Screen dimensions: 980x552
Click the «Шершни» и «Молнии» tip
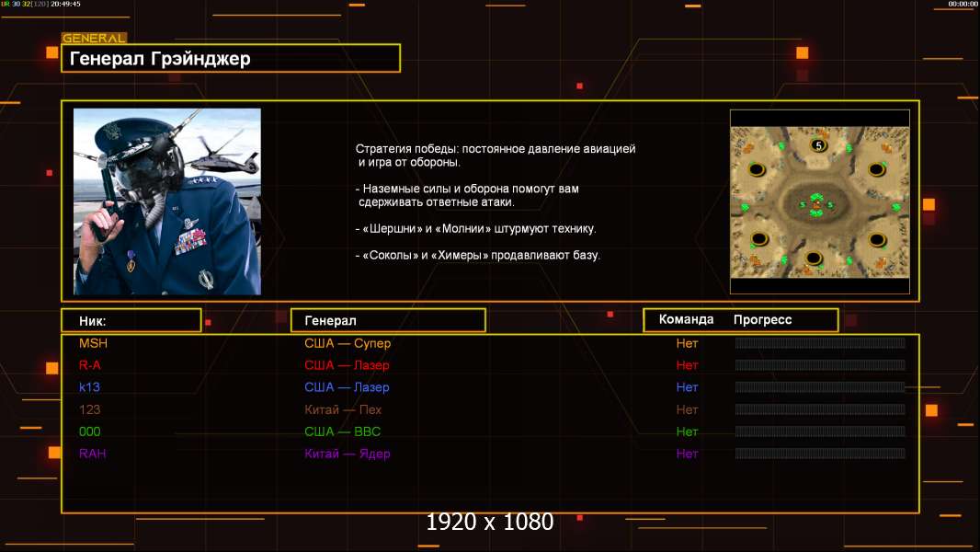point(476,229)
